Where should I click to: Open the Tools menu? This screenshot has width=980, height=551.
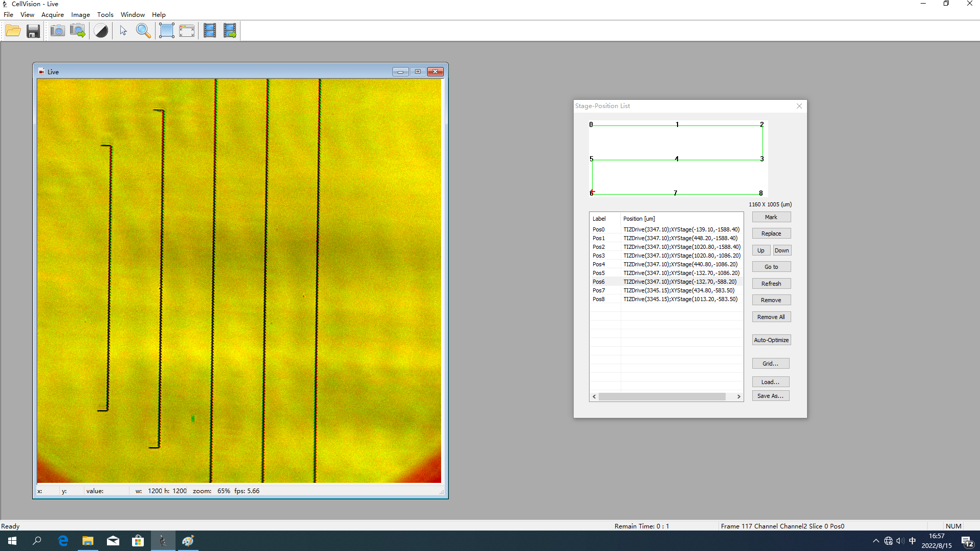[105, 15]
